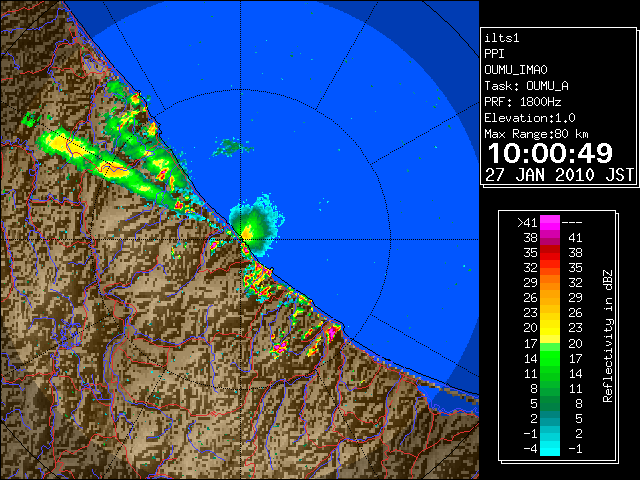640x480 pixels.
Task: Click the "---" label beside magenta swatch
Action: 572,223
